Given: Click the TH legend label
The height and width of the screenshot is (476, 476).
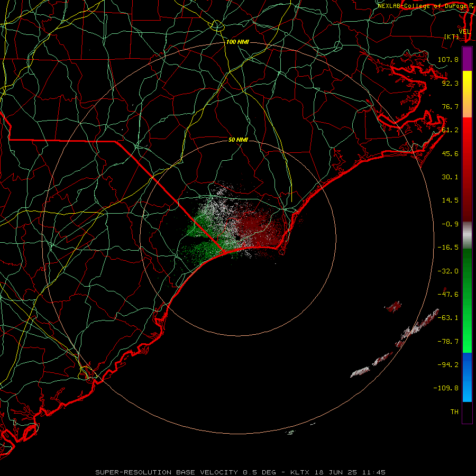Looking at the screenshot, I should pyautogui.click(x=454, y=412).
